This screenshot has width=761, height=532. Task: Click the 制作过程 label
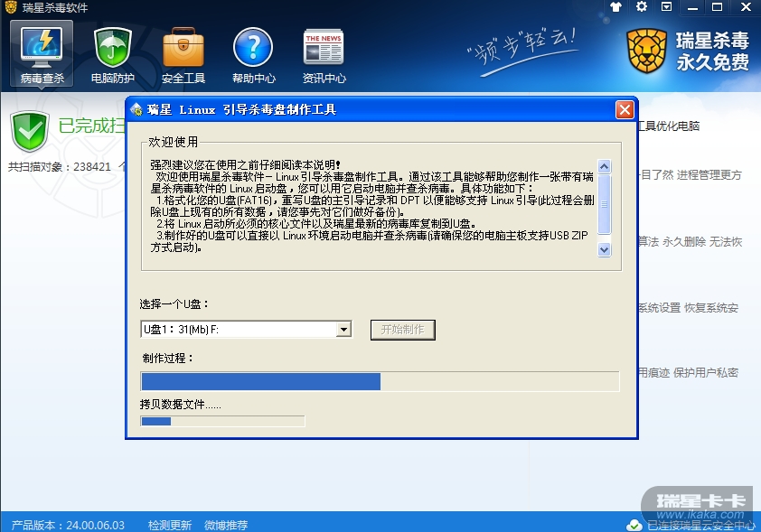click(167, 358)
